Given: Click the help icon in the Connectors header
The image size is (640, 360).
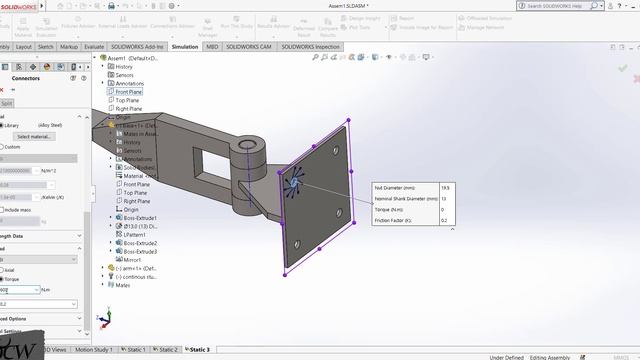Looking at the screenshot, I should (84, 78).
